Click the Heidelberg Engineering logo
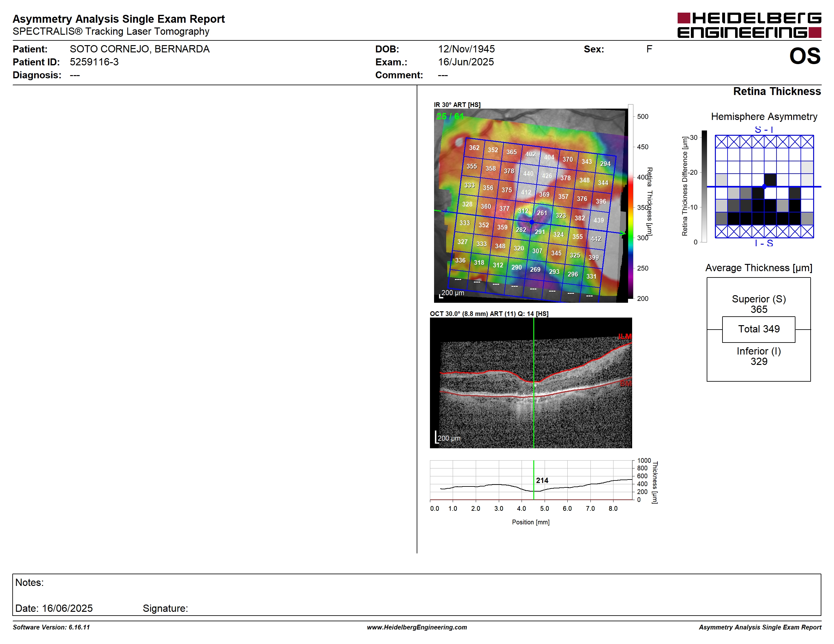Image resolution: width=834 pixels, height=644 pixels. tap(749, 25)
